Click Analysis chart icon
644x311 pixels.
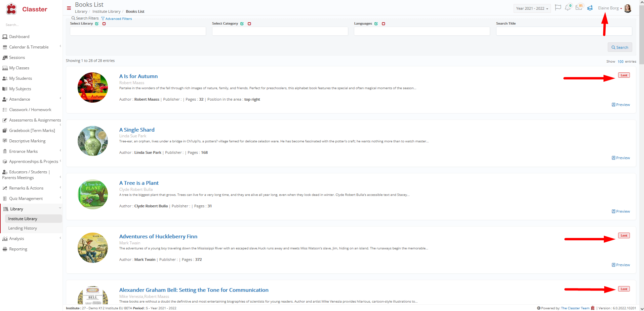click(x=5, y=239)
